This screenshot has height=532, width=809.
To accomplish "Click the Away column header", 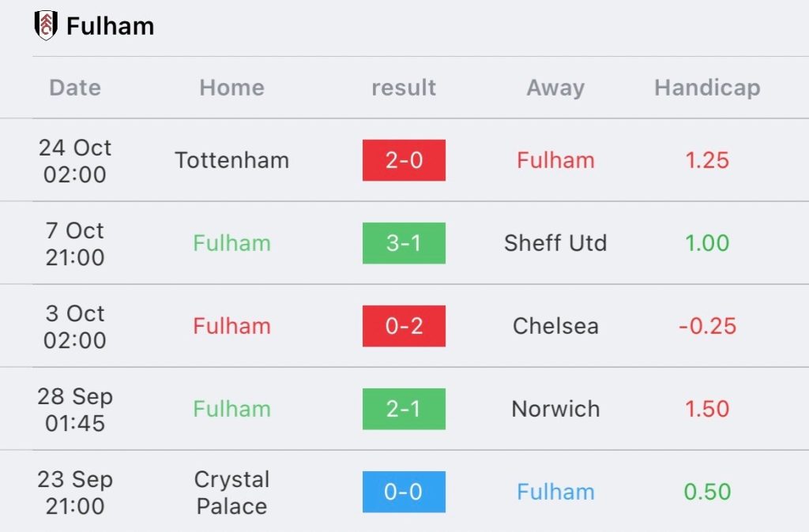I will click(x=555, y=88).
